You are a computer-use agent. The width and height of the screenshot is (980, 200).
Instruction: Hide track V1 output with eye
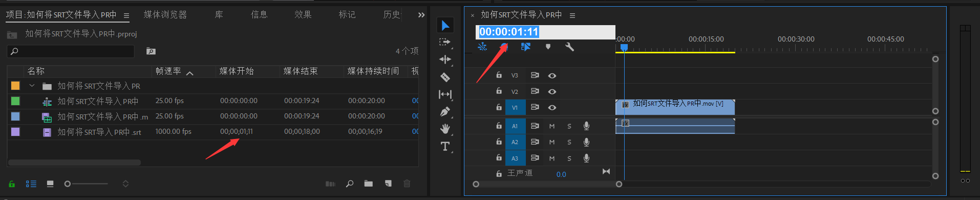[552, 107]
